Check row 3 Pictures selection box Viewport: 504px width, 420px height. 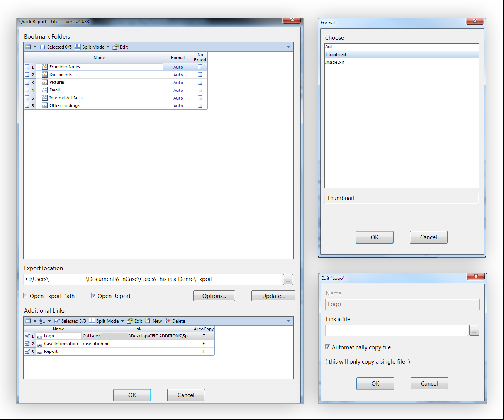coord(27,82)
